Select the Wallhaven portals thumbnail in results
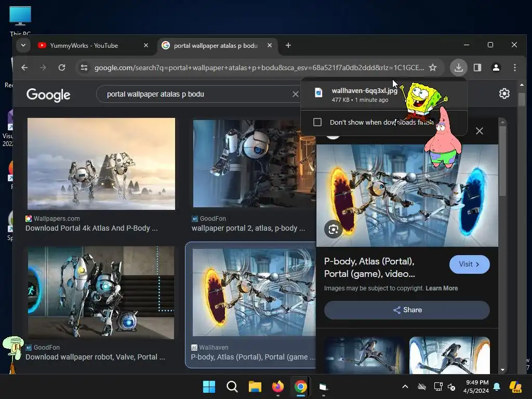Screen dimensions: 532x399 tap(254, 292)
